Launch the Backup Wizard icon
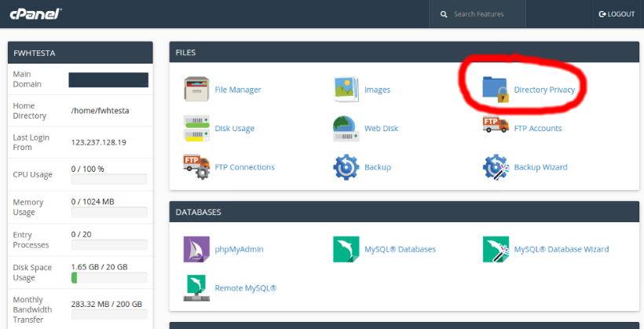Image resolution: width=644 pixels, height=329 pixels. tap(496, 166)
